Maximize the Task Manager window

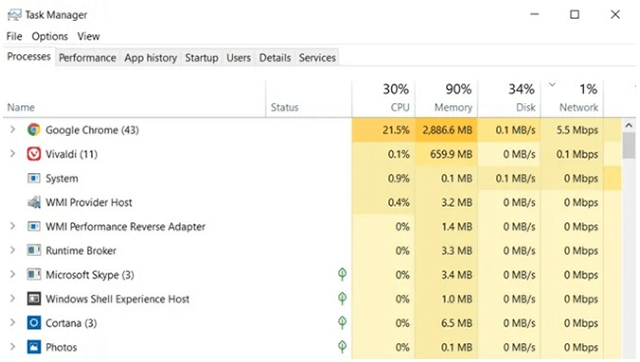pyautogui.click(x=575, y=15)
